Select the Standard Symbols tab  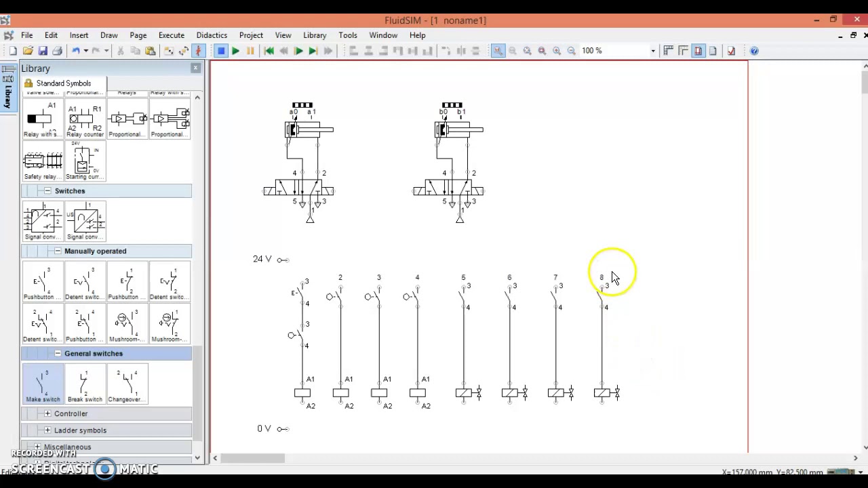[x=63, y=83]
